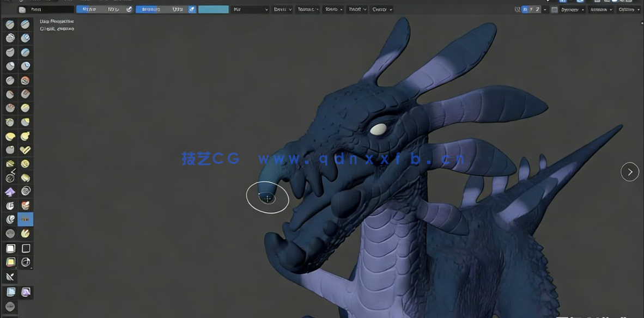The image size is (644, 318).
Task: Open the Brush menu in the header
Action: [x=282, y=9]
